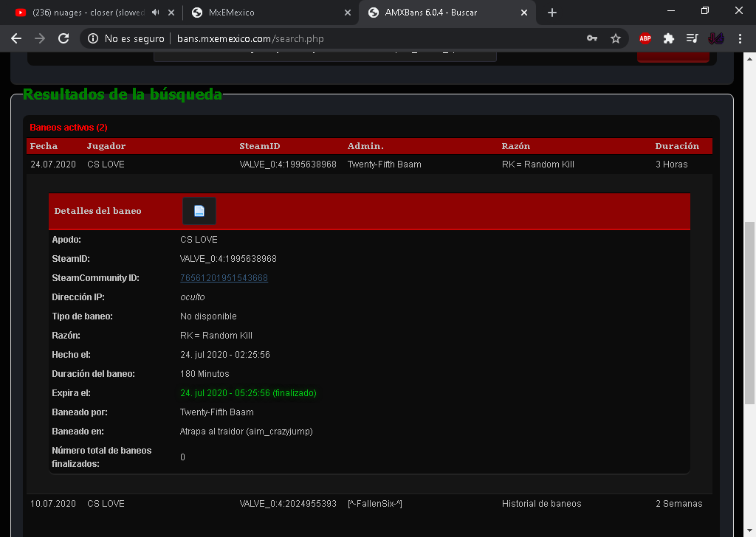Select the expiry date '24. jul 2020 - 05:25:56 (finalizado)'
The height and width of the screenshot is (537, 756).
tap(248, 393)
